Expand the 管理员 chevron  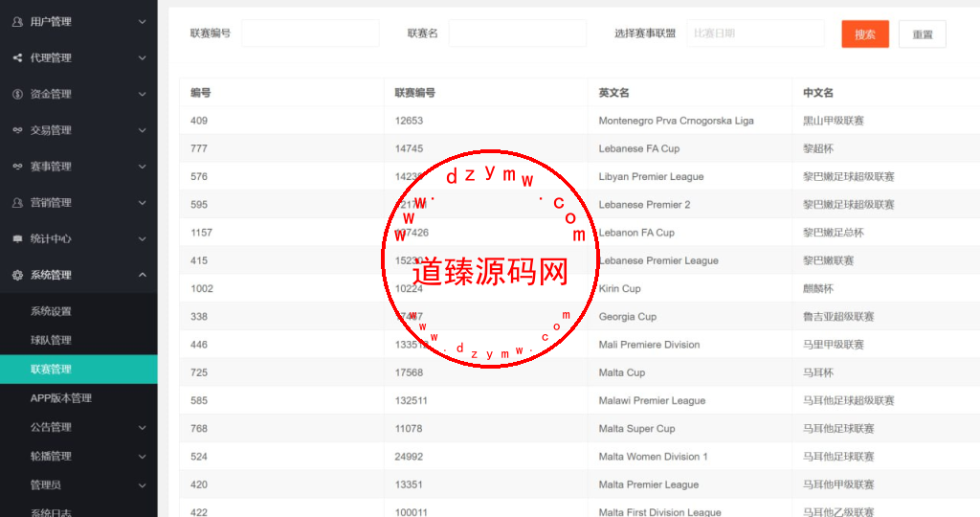143,485
